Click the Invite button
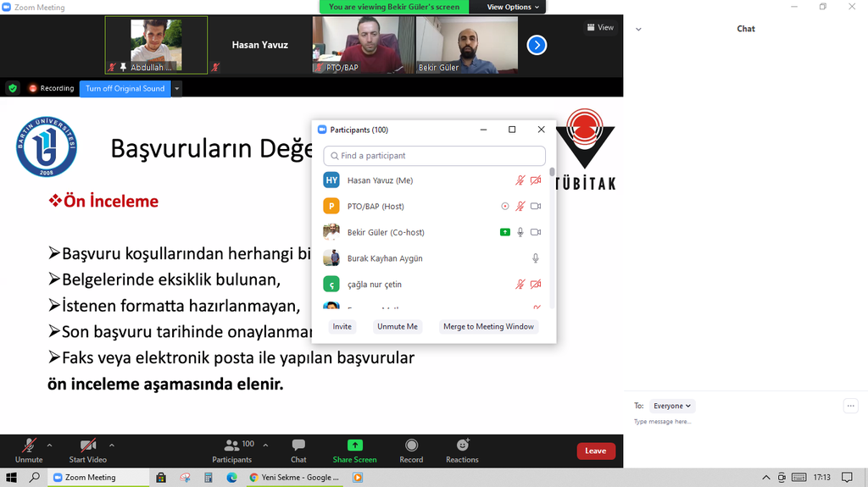This screenshot has height=487, width=868. 342,326
